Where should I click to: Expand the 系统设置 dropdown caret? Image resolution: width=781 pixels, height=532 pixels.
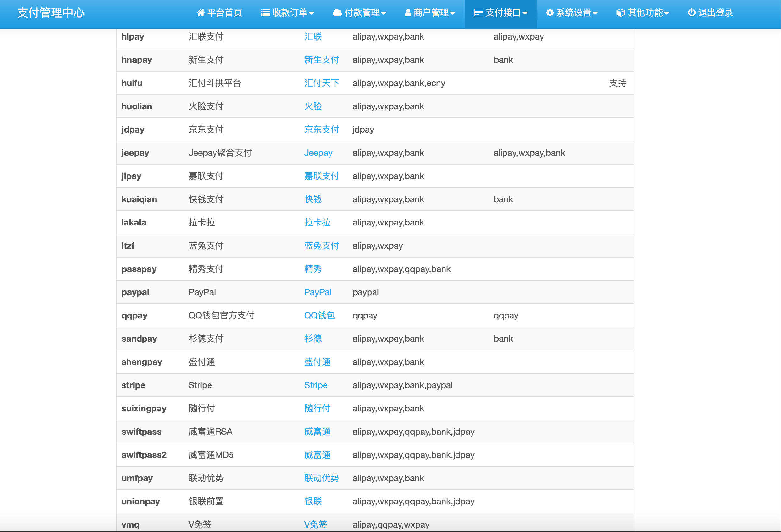click(x=595, y=14)
